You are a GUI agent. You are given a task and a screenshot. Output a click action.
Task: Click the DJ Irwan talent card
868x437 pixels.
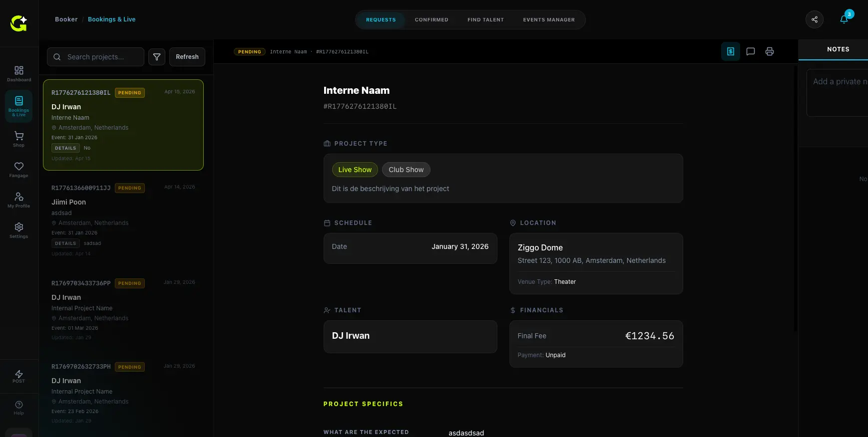pos(410,336)
